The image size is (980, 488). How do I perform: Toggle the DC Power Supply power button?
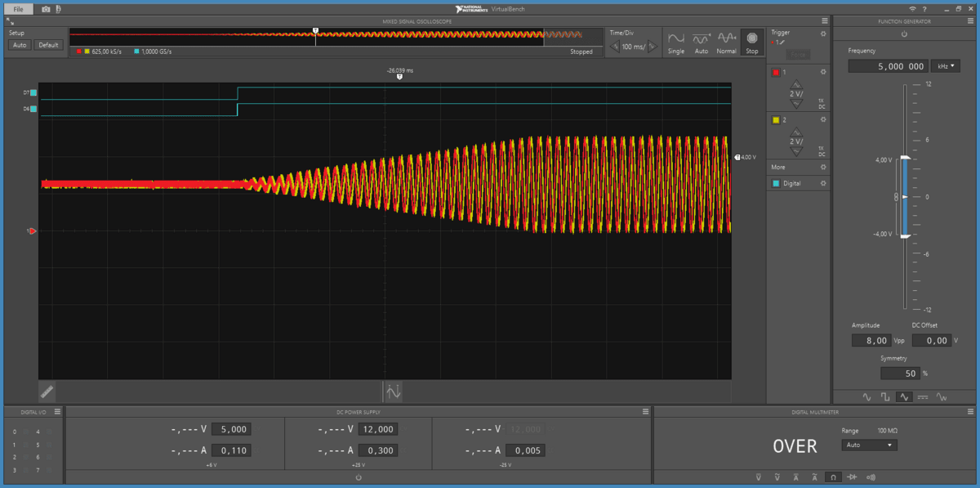[x=359, y=477]
